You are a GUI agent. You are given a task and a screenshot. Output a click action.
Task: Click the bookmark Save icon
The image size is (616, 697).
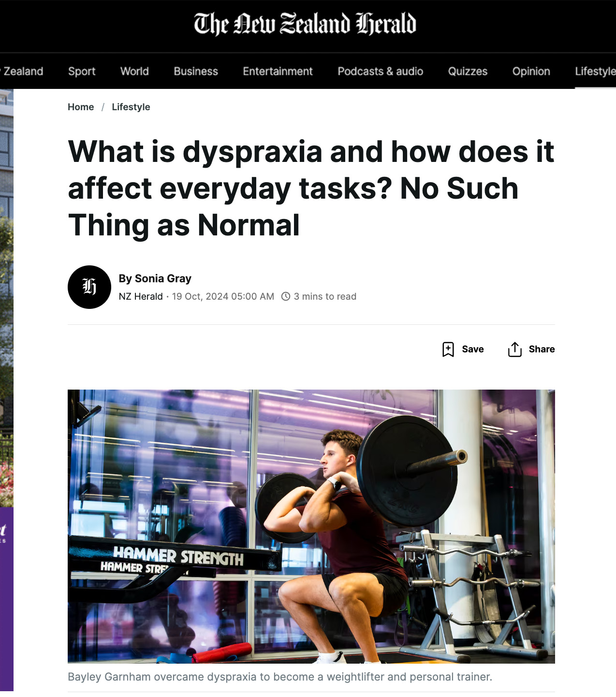pos(448,349)
